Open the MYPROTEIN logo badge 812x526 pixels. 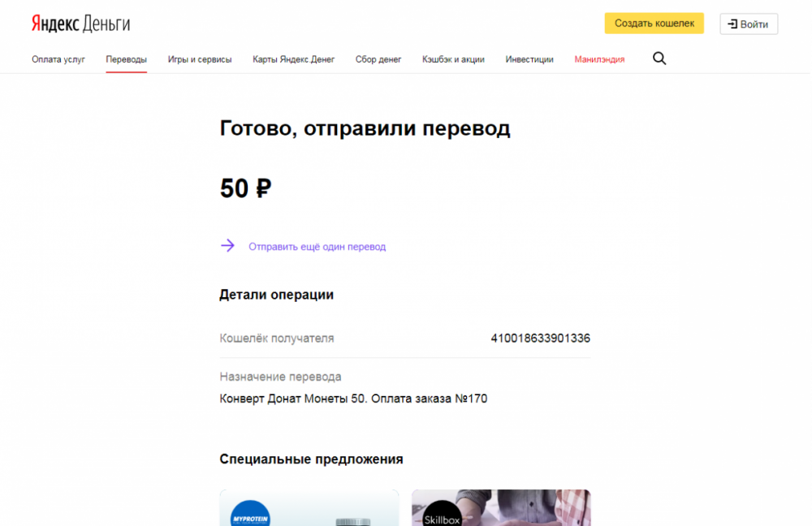point(250,514)
